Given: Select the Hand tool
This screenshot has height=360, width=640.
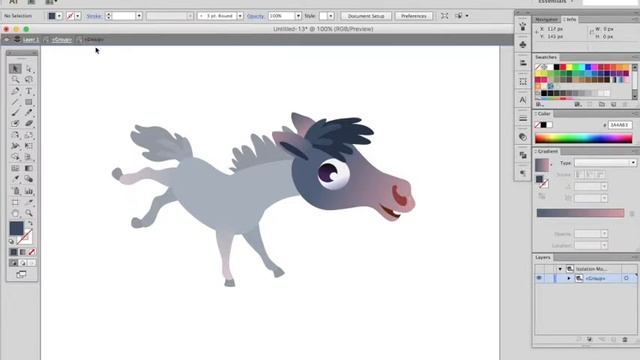Looking at the screenshot, I should pos(15,213).
